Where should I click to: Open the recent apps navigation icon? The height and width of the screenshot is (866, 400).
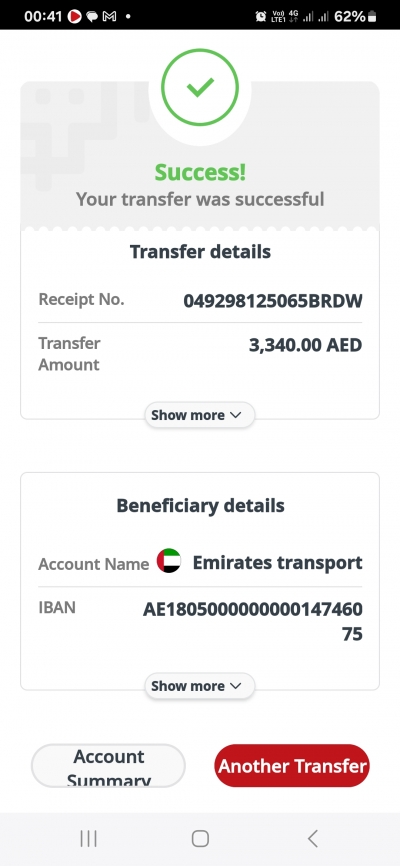click(x=88, y=838)
